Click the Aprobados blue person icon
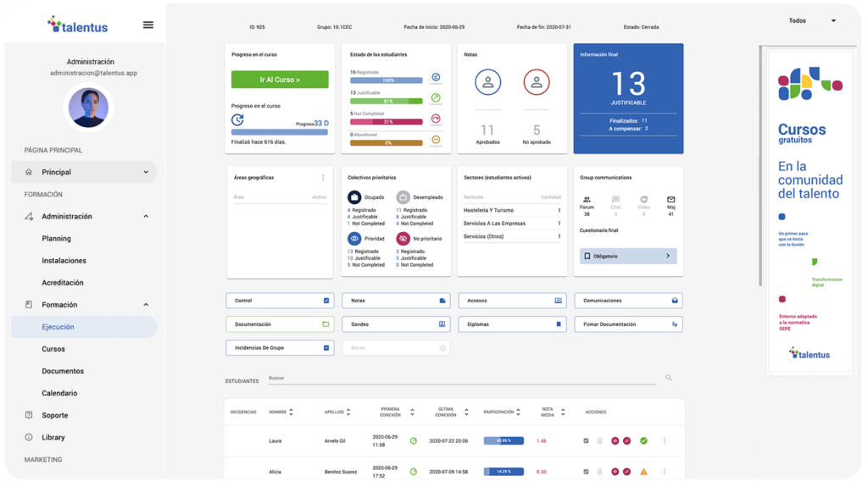Screen dimensions: 868x481 point(487,82)
